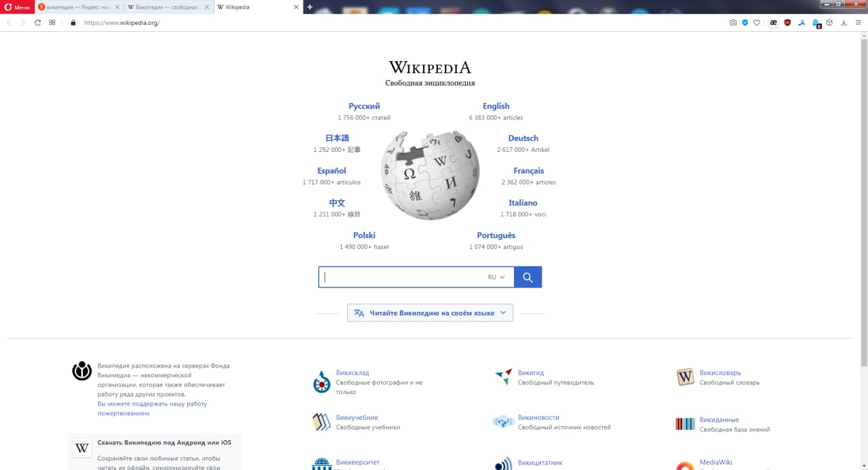Viewport: 868px width, 470px height.
Task: Expand Читайте Википедию на своём языке
Action: tap(430, 313)
